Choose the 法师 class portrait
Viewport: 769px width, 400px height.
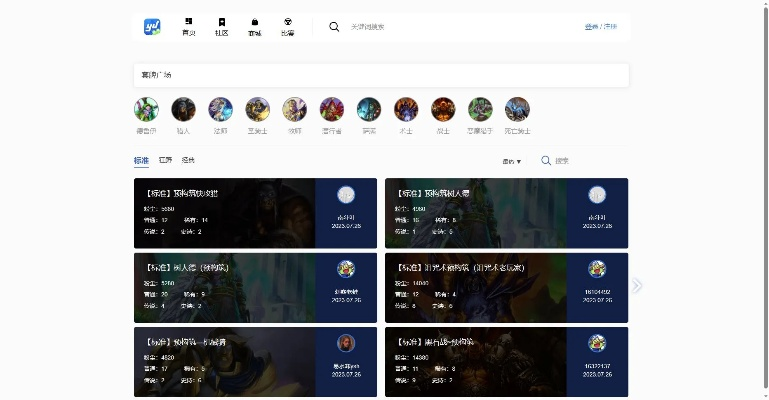click(220, 110)
